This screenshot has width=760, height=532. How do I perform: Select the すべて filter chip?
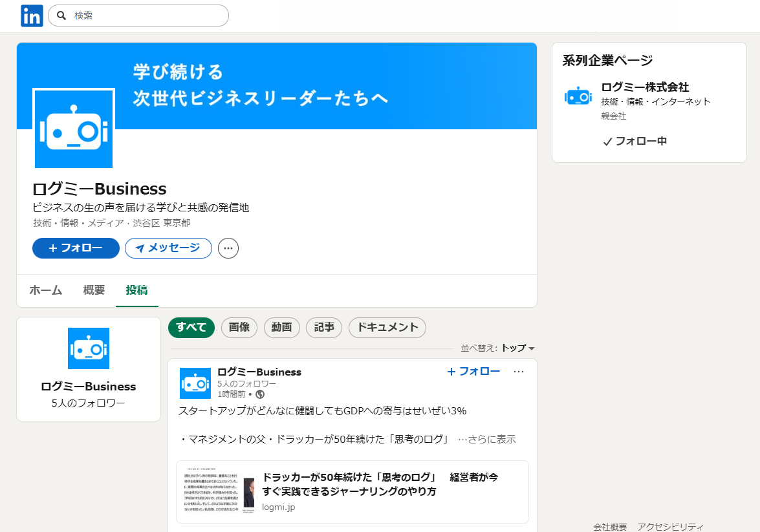(x=191, y=328)
